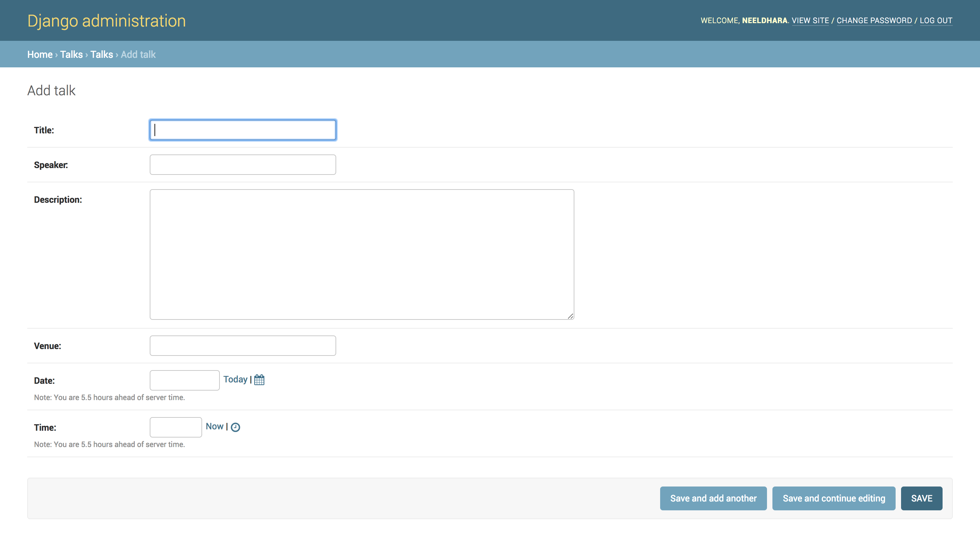Click the server time note under Date
This screenshot has height=560, width=980.
110,397
